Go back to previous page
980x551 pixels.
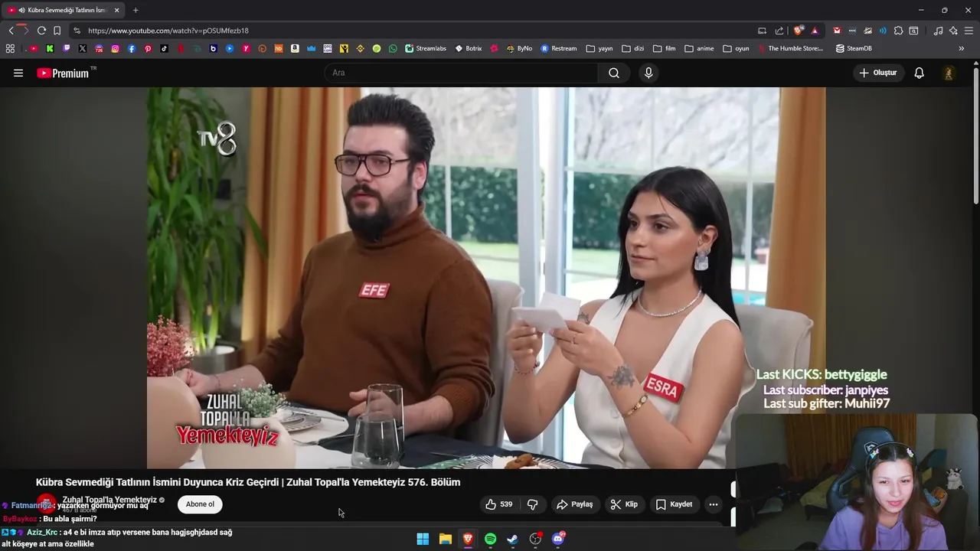[11, 31]
